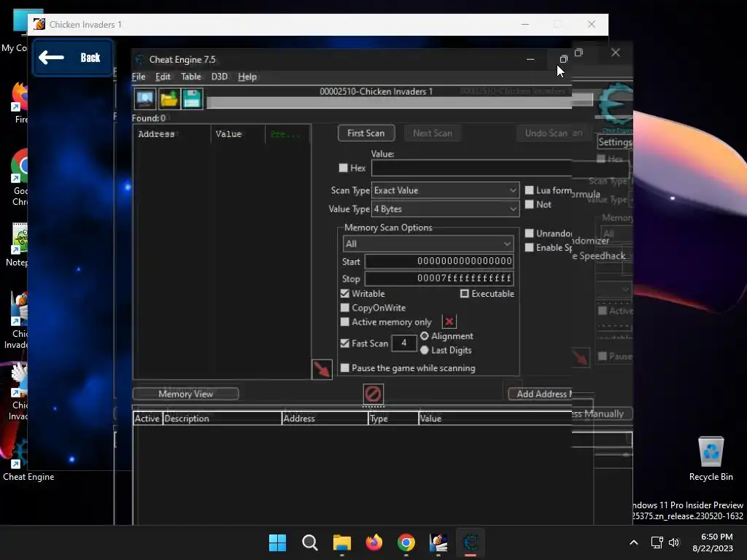The height and width of the screenshot is (560, 747).
Task: Toggle the Executable checkbox
Action: [465, 293]
